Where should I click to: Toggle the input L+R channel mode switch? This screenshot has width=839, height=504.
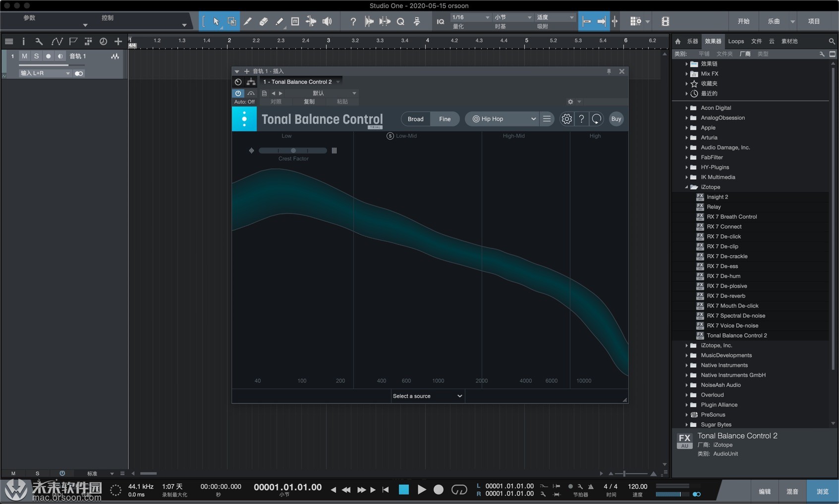79,73
